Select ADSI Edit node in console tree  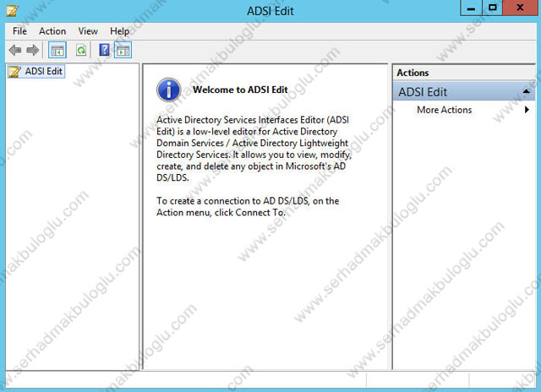pos(36,71)
